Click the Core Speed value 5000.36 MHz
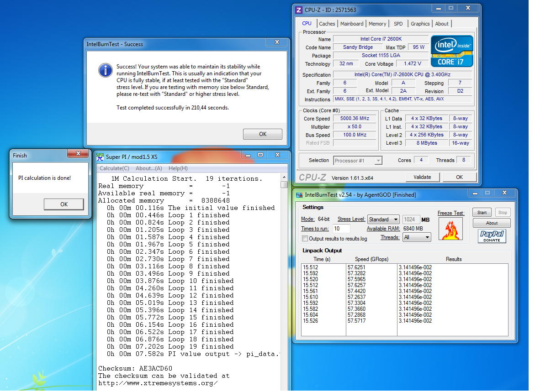 (355, 118)
